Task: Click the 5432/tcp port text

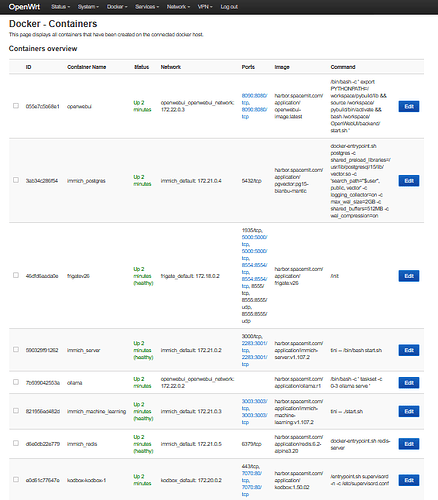Action: click(251, 181)
